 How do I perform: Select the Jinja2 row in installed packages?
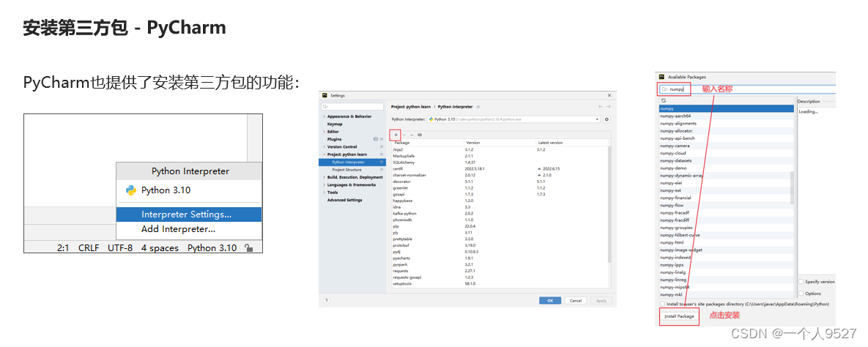click(x=500, y=149)
